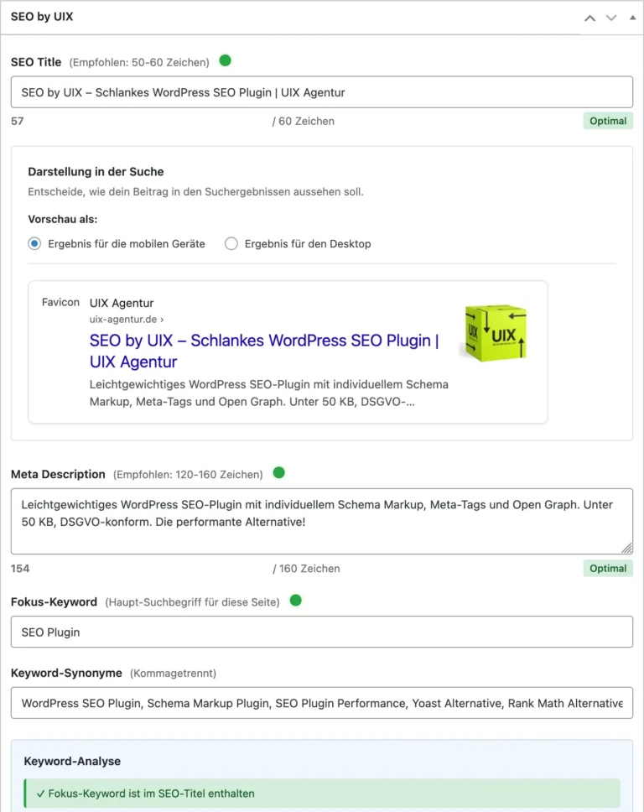Move the SEO by UIX box down
Image resolution: width=644 pixels, height=812 pixels.
(x=610, y=18)
